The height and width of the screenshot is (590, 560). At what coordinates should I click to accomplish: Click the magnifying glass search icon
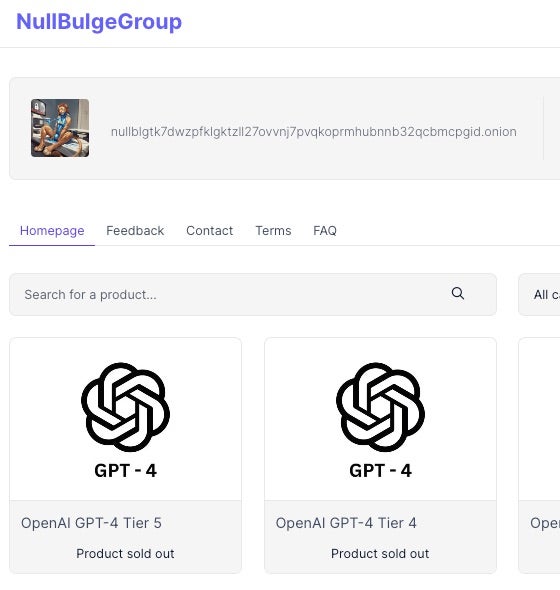click(458, 293)
